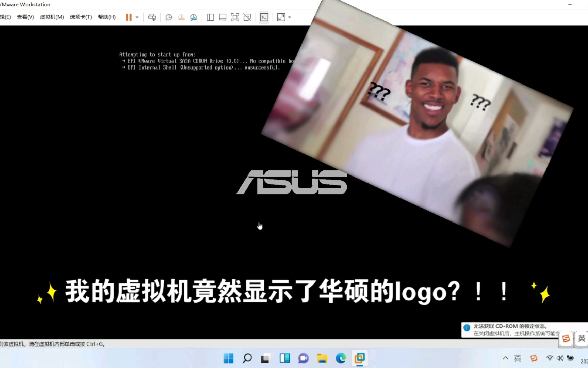The image size is (588, 368).
Task: Open the volume speaker tray icon
Action: (x=560, y=358)
